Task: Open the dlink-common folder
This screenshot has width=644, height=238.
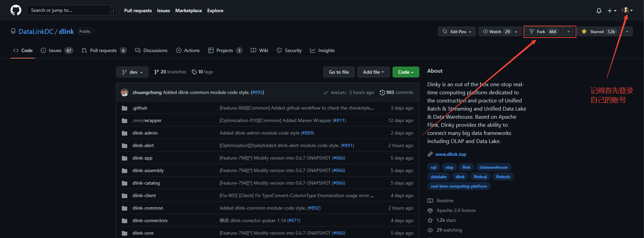Action: [x=148, y=208]
